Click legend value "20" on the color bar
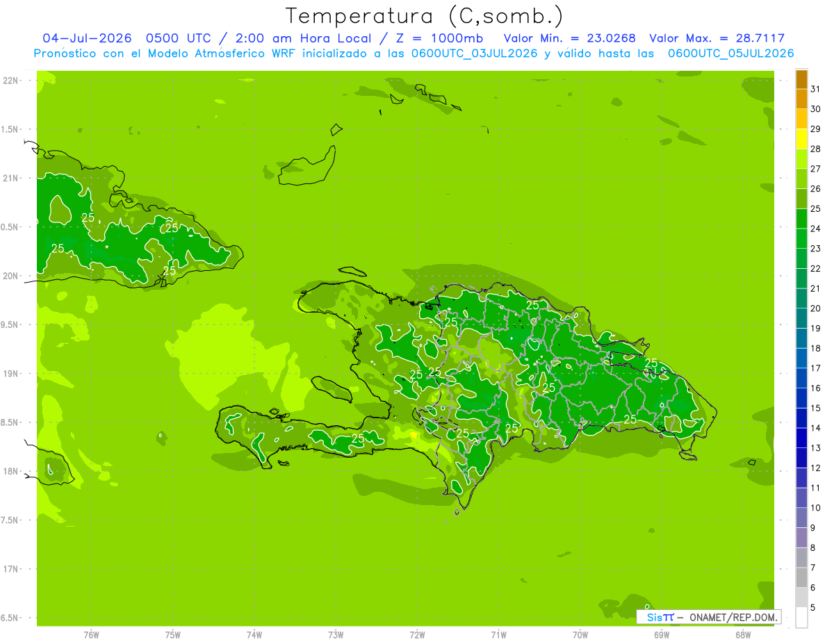Image resolution: width=834 pixels, height=644 pixels. pos(816,308)
